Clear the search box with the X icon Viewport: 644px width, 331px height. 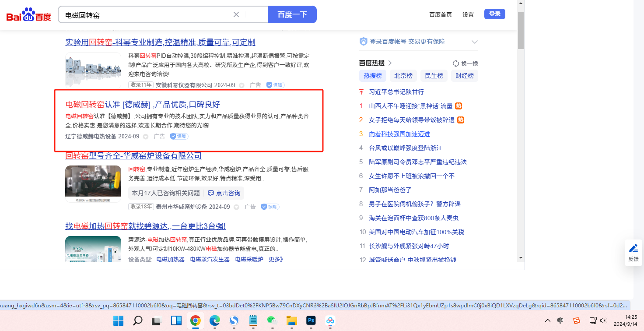[x=236, y=14]
